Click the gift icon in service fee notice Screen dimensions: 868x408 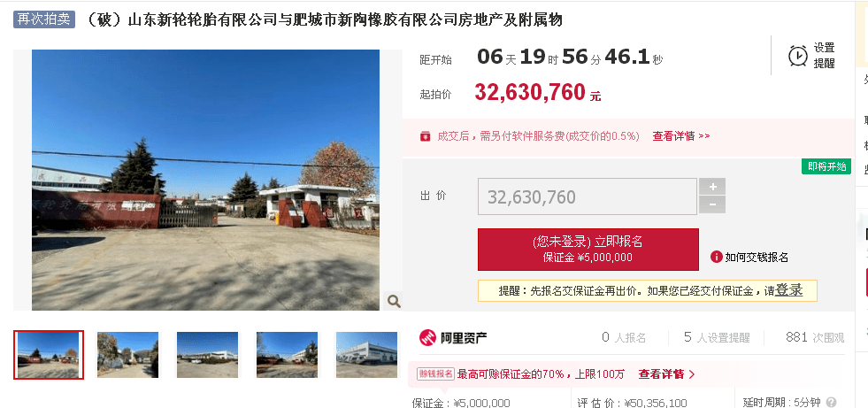pos(425,136)
